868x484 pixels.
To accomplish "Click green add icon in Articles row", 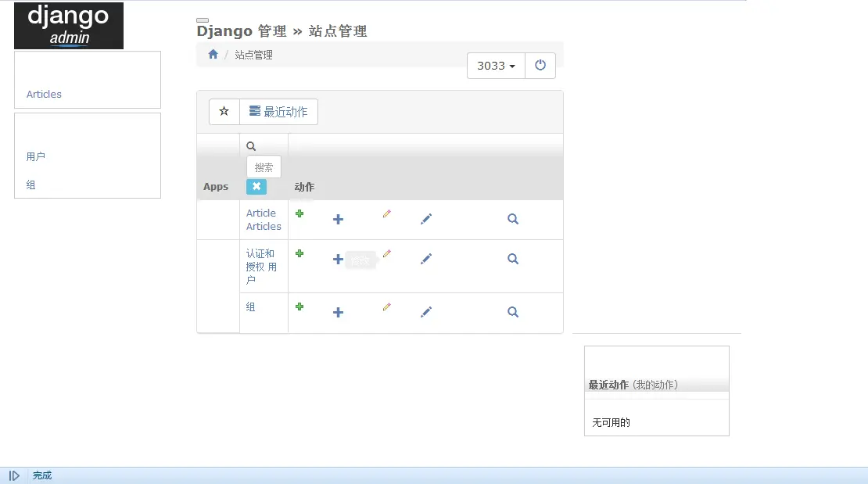I will pos(299,213).
